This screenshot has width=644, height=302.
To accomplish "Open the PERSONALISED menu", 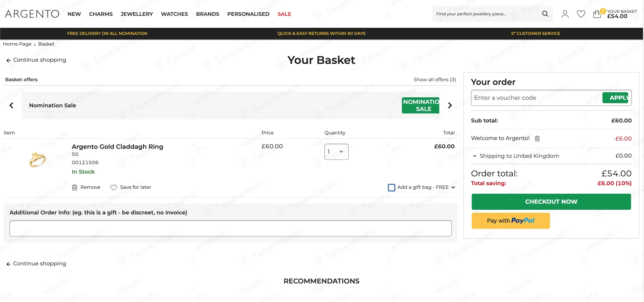I will tap(248, 14).
